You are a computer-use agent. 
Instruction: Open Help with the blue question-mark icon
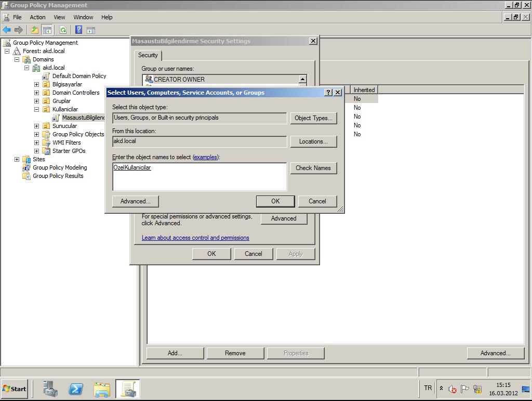pos(79,30)
